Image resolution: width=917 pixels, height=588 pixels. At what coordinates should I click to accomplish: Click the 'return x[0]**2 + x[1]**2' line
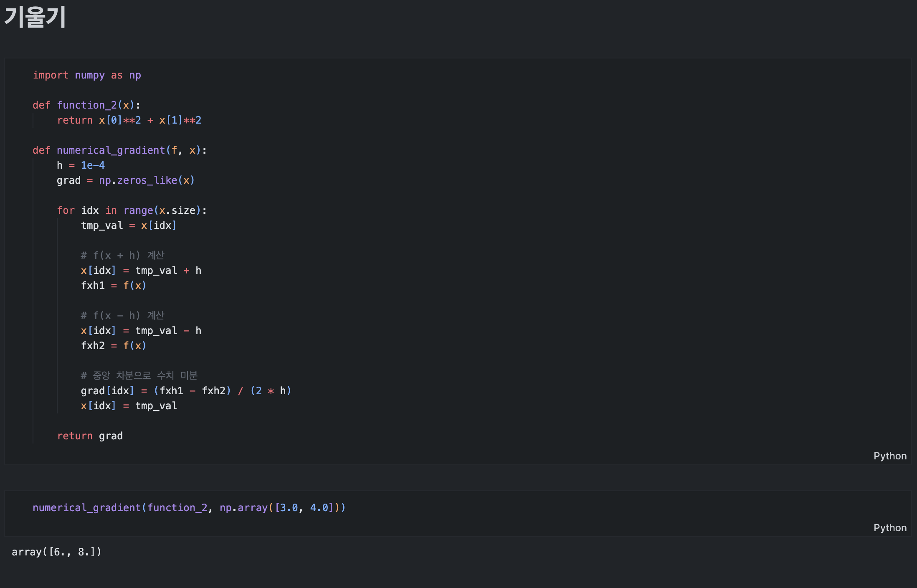click(129, 120)
